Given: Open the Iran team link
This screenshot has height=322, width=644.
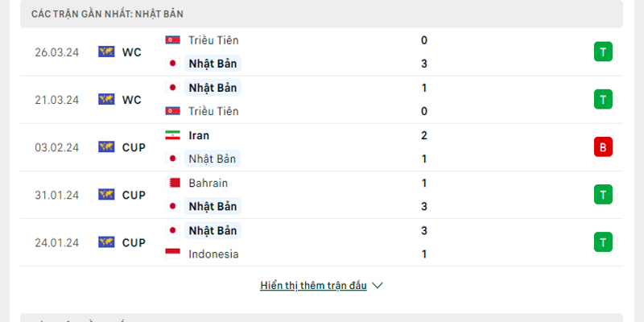Looking at the screenshot, I should click(x=200, y=135).
